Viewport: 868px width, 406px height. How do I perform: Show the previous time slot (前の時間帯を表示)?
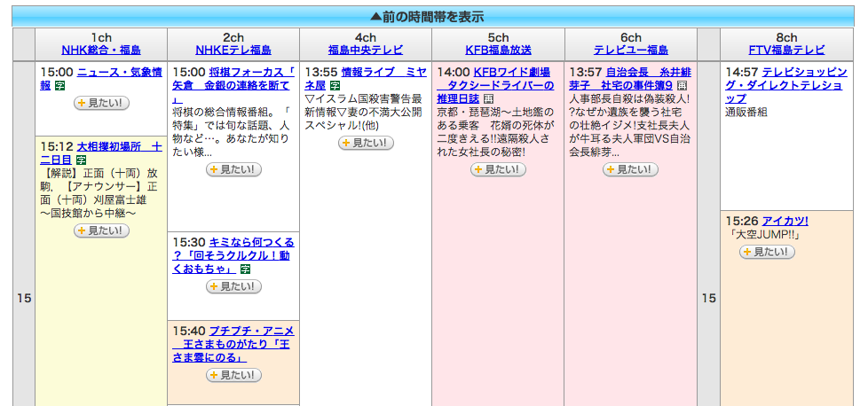(433, 16)
